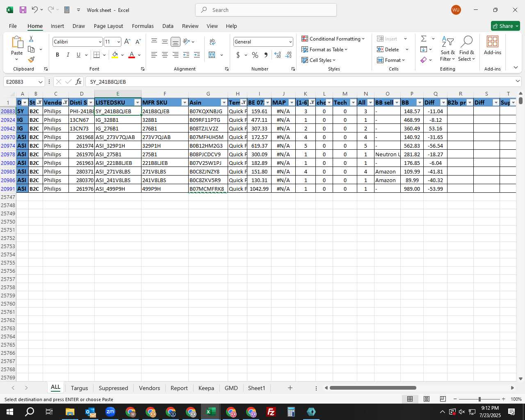The width and height of the screenshot is (525, 420).
Task: Add a new sheet with the plus button
Action: pos(290,388)
